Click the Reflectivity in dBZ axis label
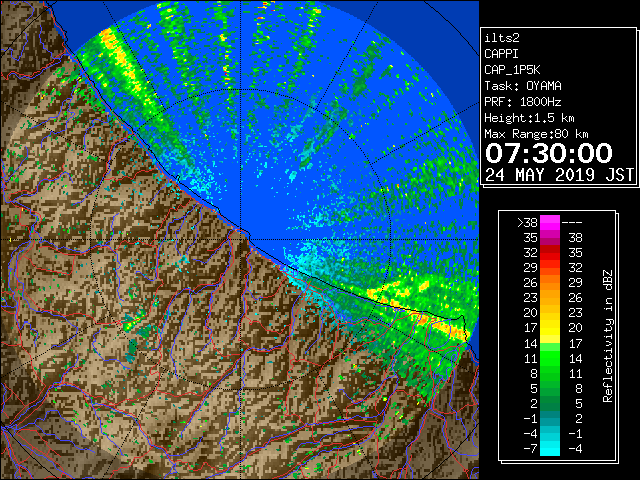This screenshot has width=640, height=480. click(608, 336)
